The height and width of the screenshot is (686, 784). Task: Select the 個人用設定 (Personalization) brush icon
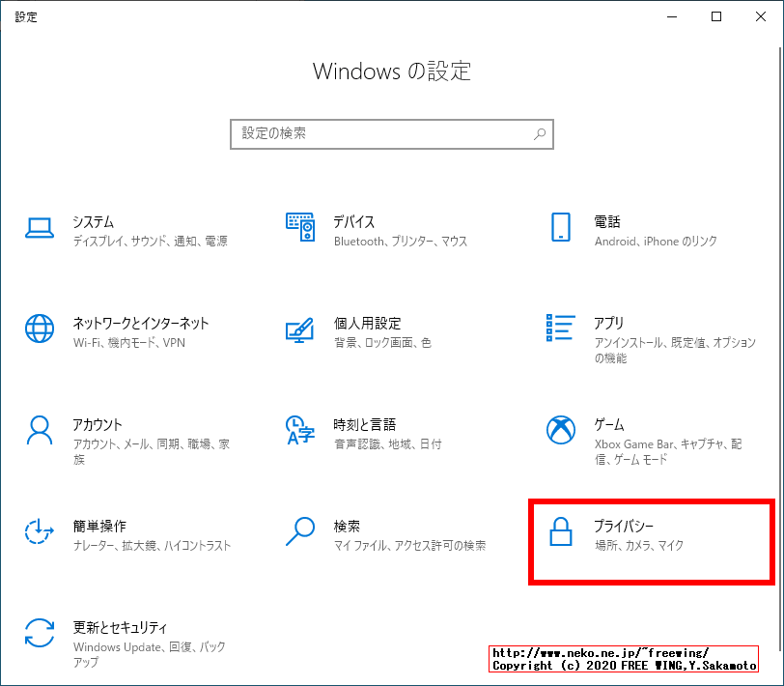click(x=299, y=329)
